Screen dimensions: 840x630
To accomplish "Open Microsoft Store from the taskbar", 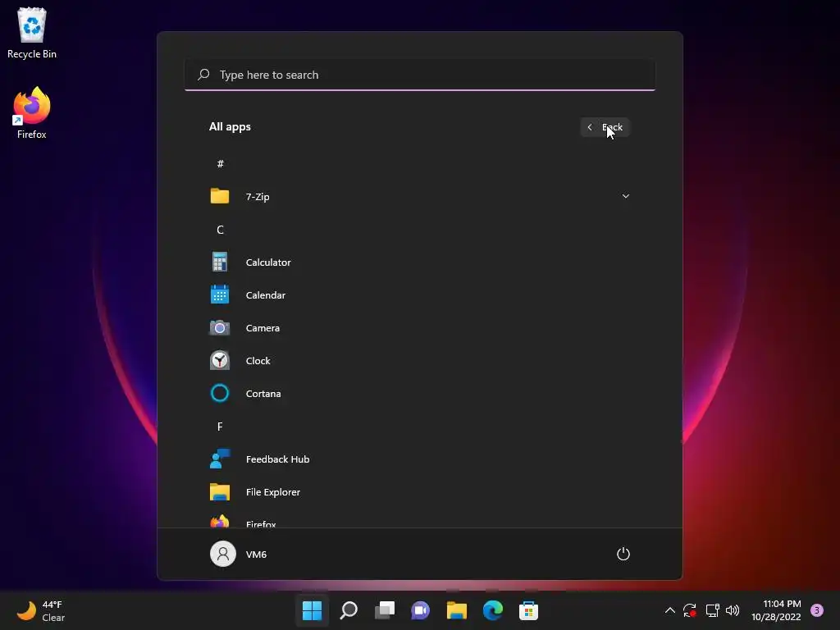I will point(529,610).
